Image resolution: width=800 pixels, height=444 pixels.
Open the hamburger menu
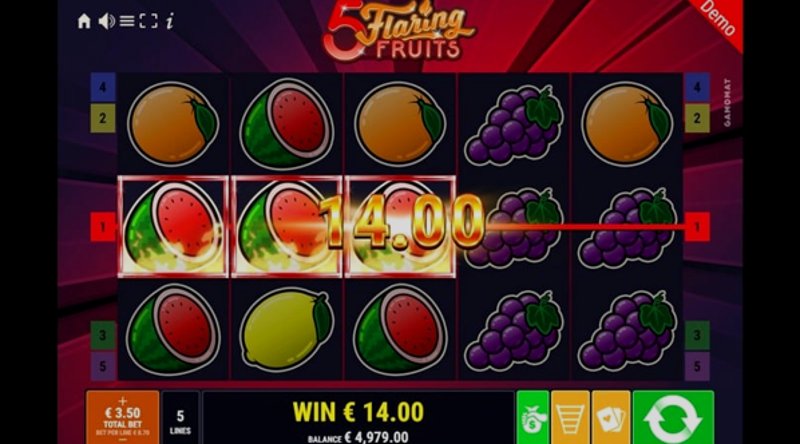coord(127,21)
